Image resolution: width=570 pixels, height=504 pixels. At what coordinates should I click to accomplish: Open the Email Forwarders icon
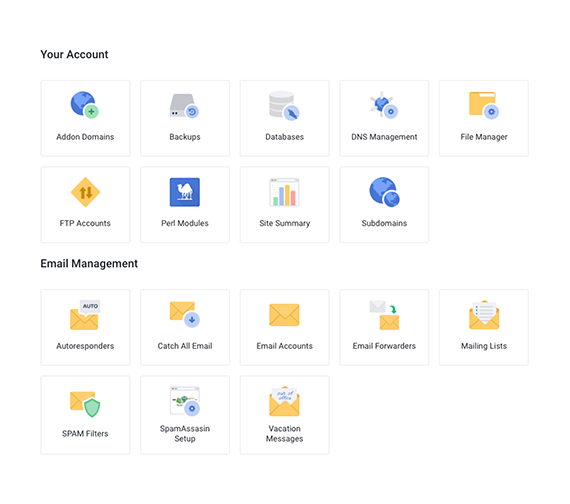click(384, 315)
